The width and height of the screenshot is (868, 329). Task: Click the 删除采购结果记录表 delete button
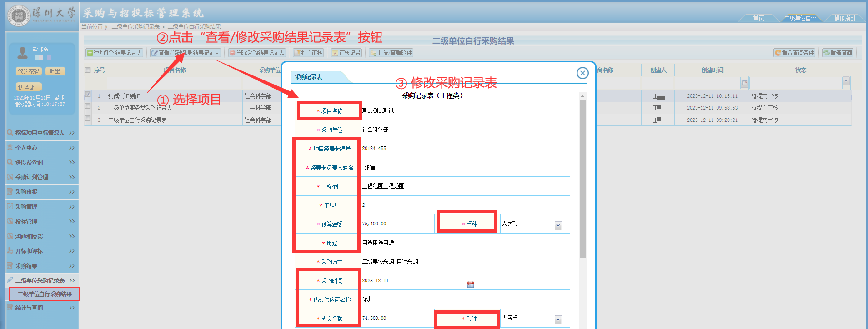tap(257, 53)
